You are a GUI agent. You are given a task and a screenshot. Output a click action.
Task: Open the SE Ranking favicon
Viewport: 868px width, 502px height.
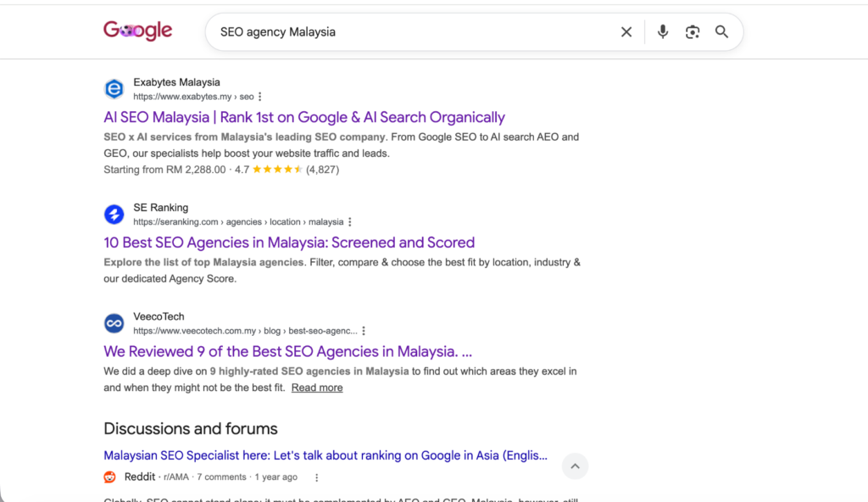coord(114,215)
